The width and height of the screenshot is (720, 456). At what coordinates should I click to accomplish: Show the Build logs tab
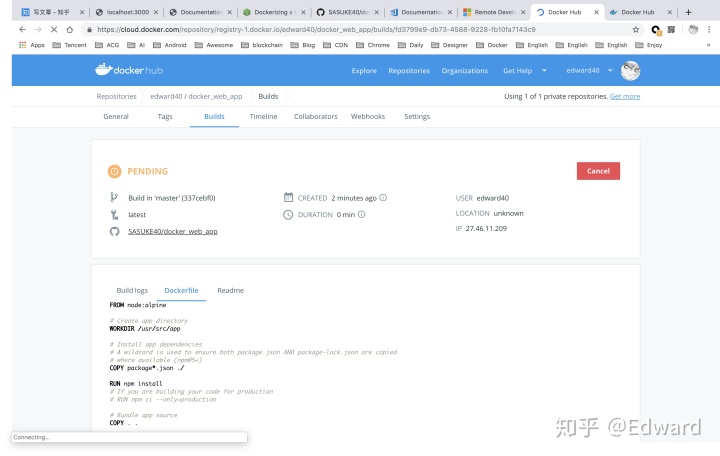(x=132, y=290)
